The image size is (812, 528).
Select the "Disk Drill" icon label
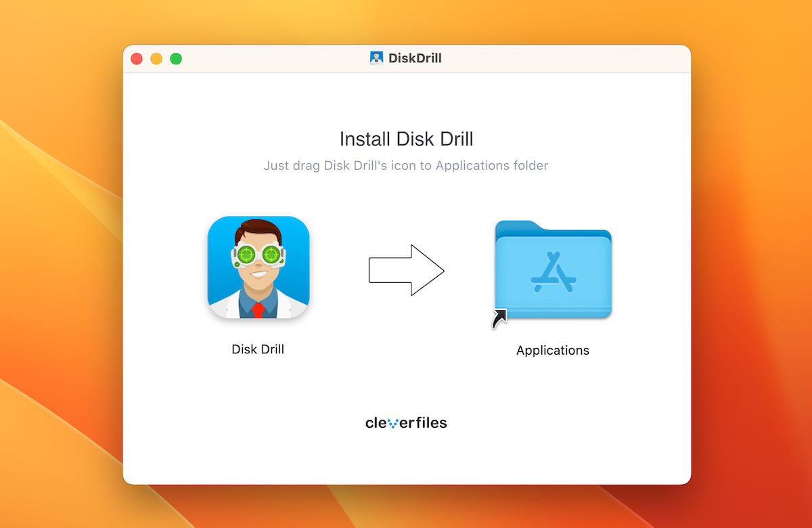pos(258,349)
